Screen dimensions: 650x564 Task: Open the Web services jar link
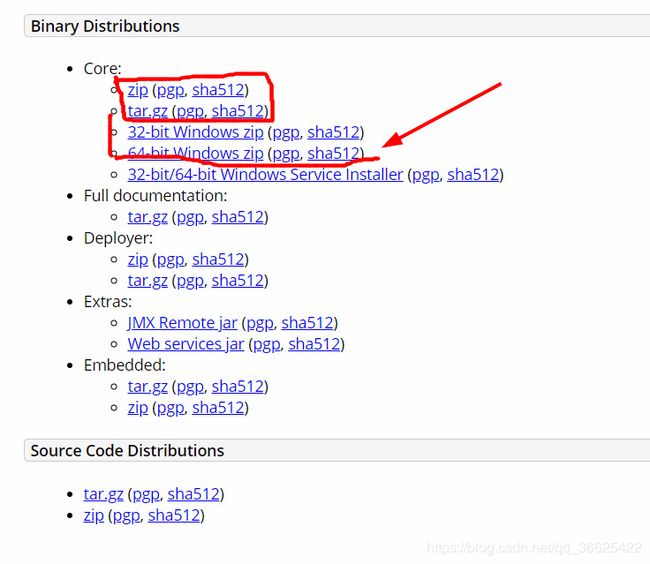(186, 344)
